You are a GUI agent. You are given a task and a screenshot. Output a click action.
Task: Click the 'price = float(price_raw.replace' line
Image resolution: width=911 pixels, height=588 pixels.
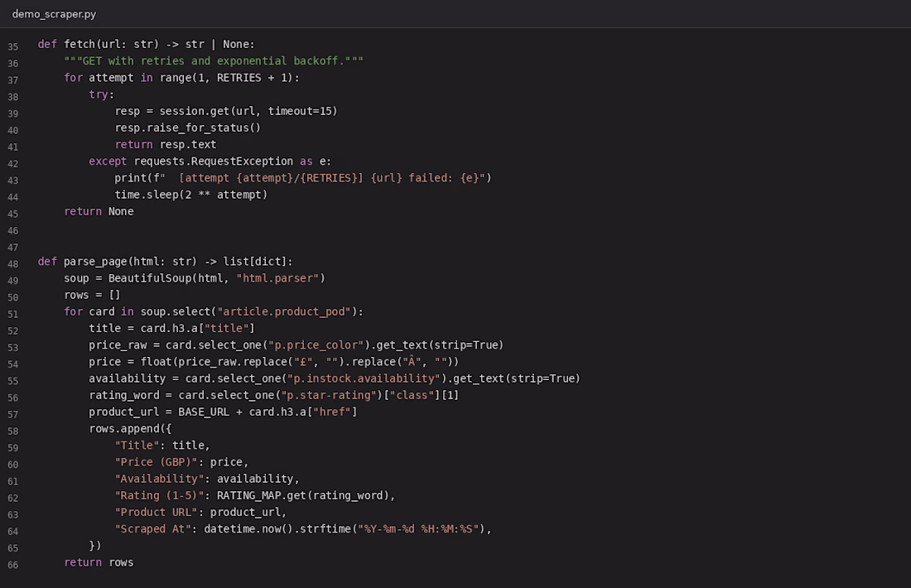(x=273, y=362)
